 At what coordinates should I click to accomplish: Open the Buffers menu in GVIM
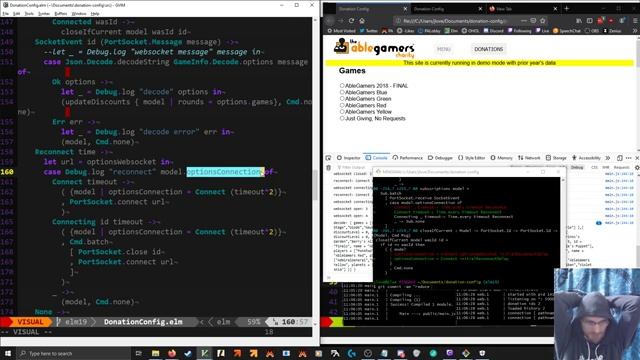click(x=60, y=13)
